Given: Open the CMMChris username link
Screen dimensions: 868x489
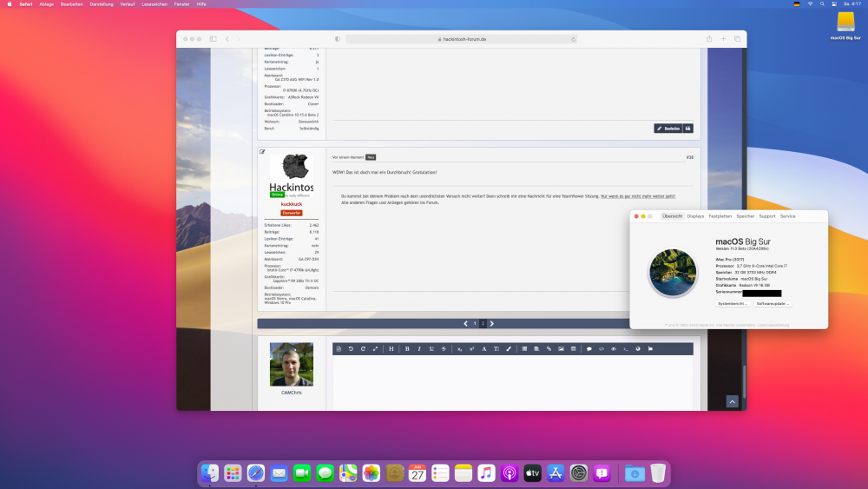Looking at the screenshot, I should (x=291, y=393).
